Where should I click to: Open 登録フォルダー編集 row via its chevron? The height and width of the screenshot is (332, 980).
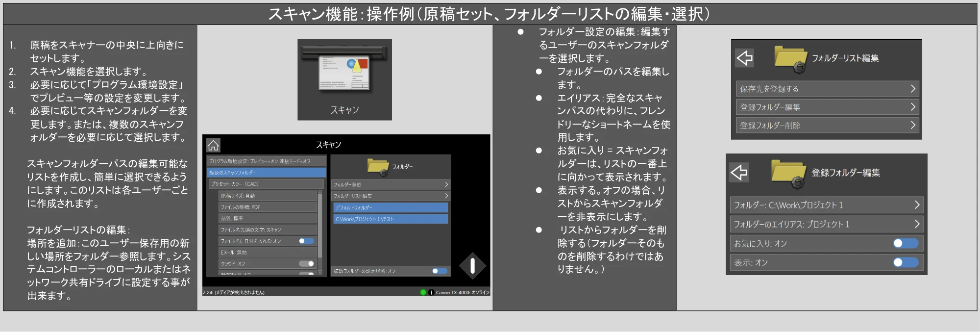tap(913, 107)
